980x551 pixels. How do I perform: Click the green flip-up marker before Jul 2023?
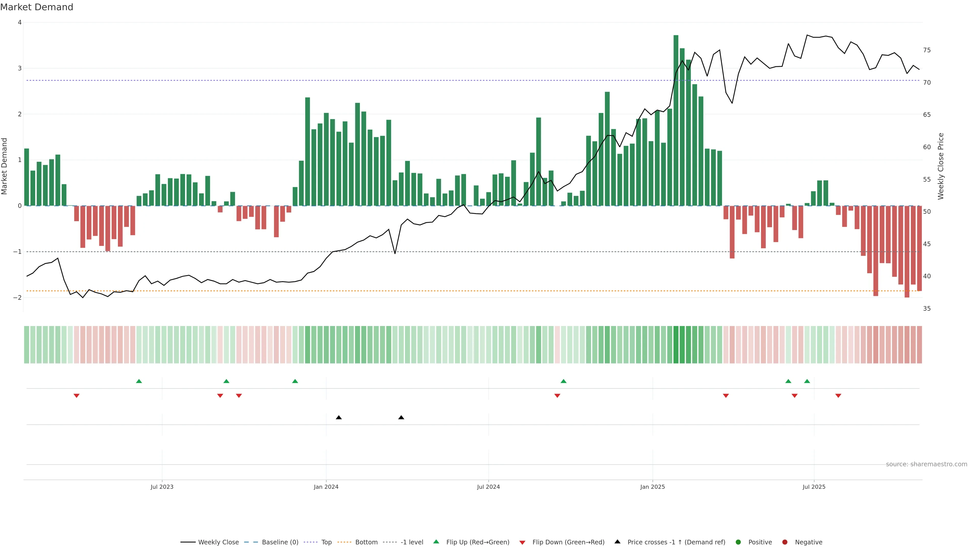click(139, 381)
